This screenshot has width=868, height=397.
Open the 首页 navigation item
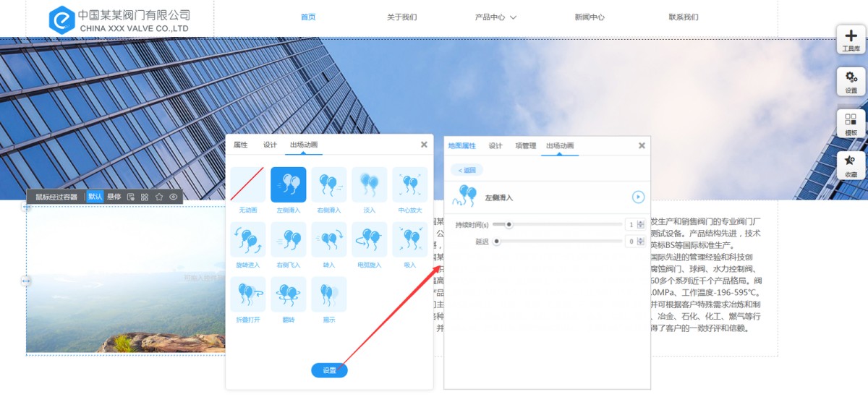point(308,17)
